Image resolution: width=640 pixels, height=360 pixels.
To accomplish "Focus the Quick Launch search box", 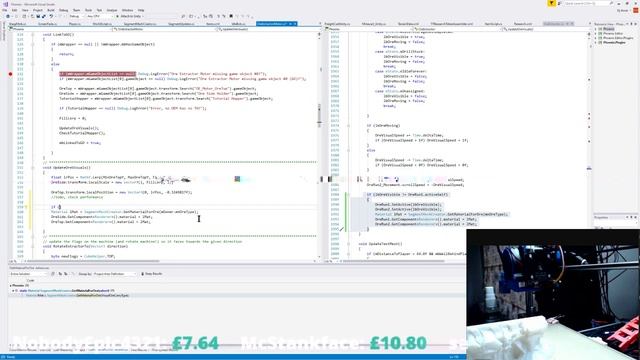I will 588,3.
